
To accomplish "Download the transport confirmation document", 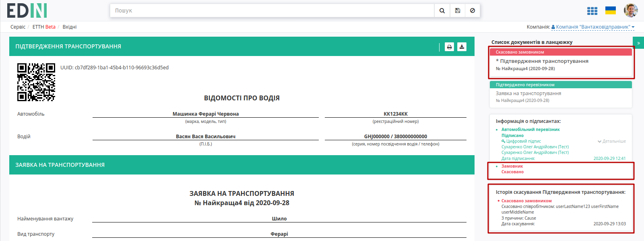I will pyautogui.click(x=462, y=47).
